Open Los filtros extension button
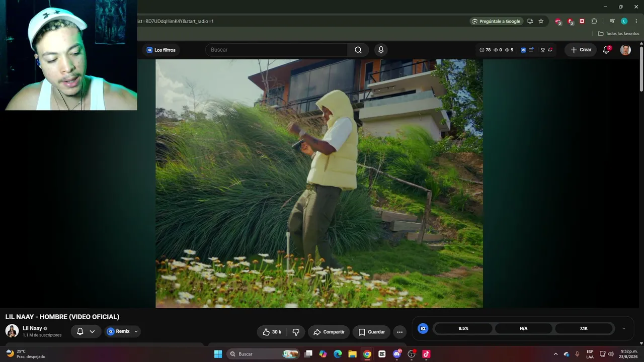The image size is (644, 362). (x=161, y=50)
